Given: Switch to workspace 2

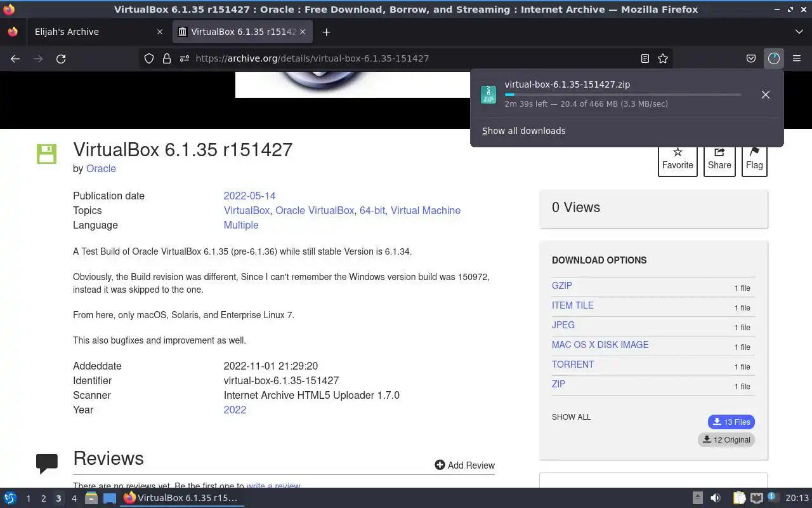Looking at the screenshot, I should coord(43,498).
